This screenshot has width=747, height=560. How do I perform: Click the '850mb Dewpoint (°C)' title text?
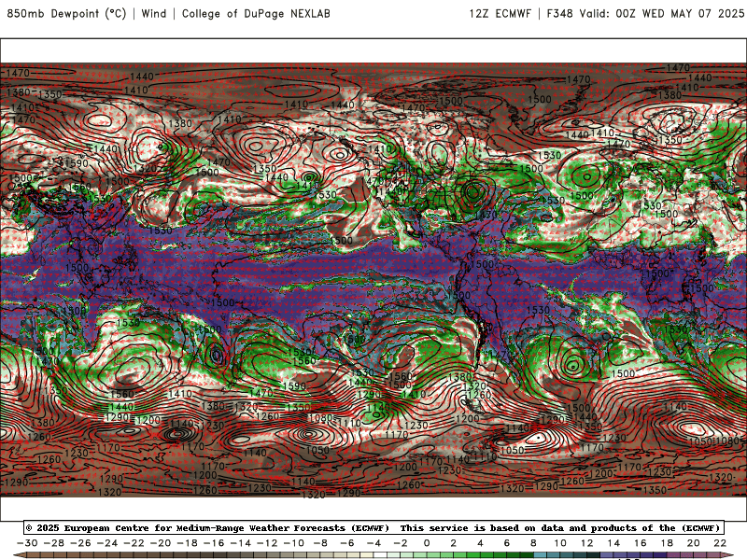66,13
